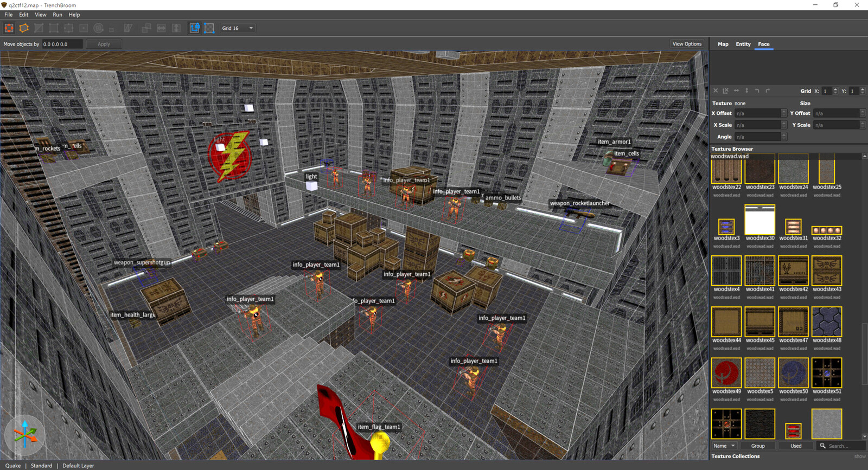This screenshot has height=470, width=868.
Task: Toggle the Used textures filter
Action: pyautogui.click(x=796, y=446)
